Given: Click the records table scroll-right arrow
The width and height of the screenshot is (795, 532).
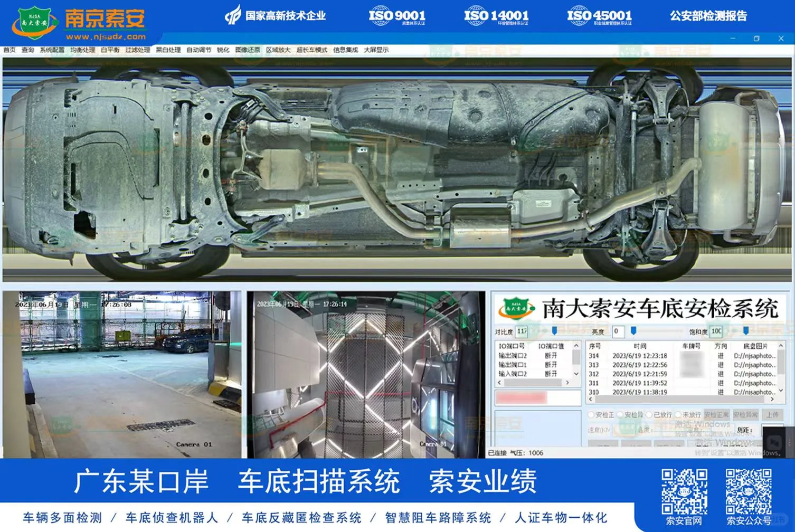Looking at the screenshot, I should click(773, 400).
